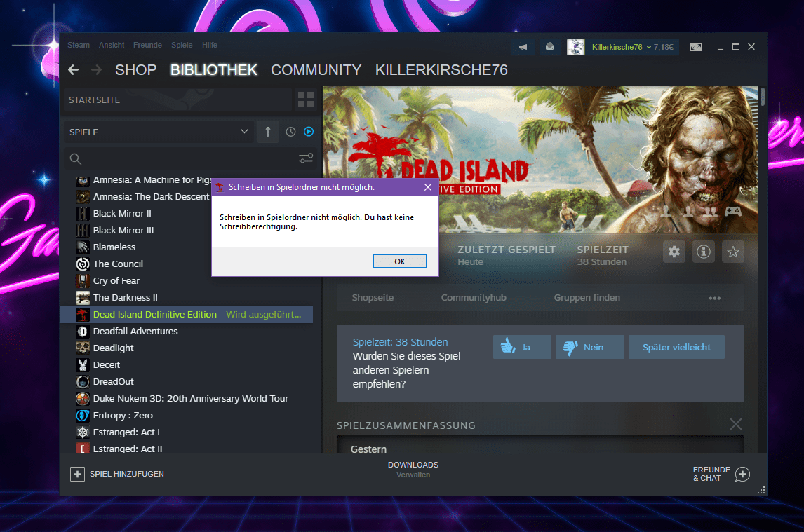The width and height of the screenshot is (804, 532).
Task: Go to the library STARTSEITE
Action: (x=177, y=100)
